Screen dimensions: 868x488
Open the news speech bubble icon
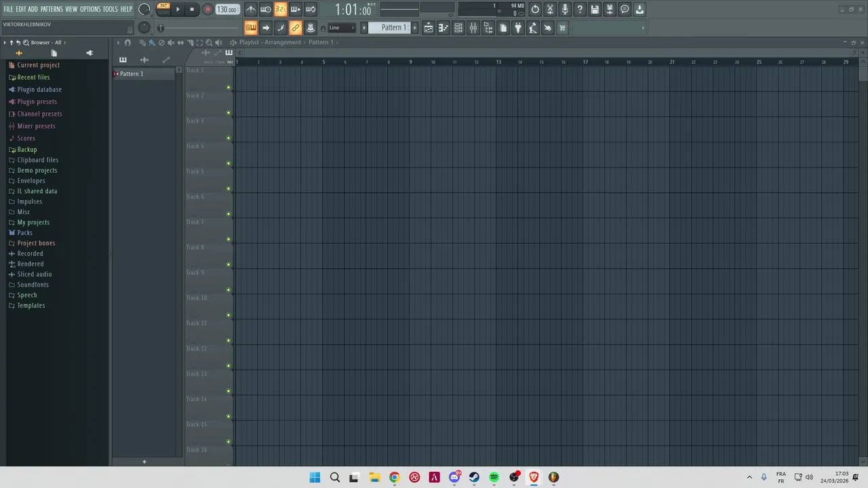click(625, 9)
